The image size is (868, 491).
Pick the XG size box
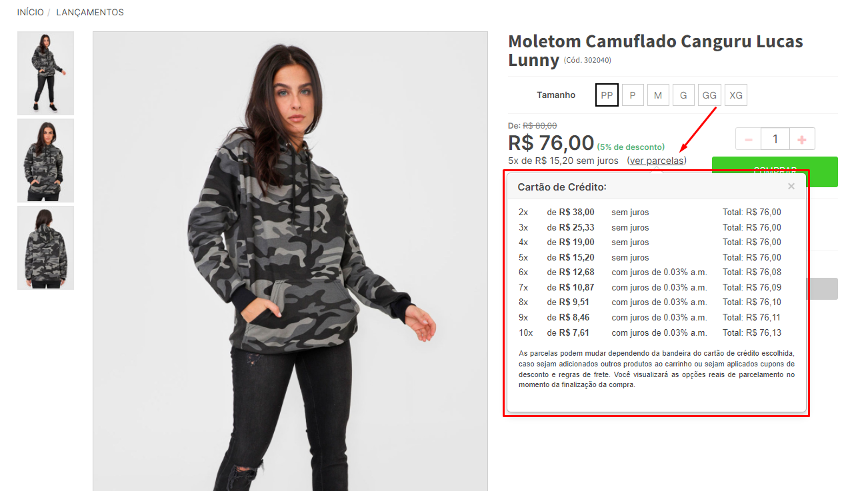click(x=736, y=95)
